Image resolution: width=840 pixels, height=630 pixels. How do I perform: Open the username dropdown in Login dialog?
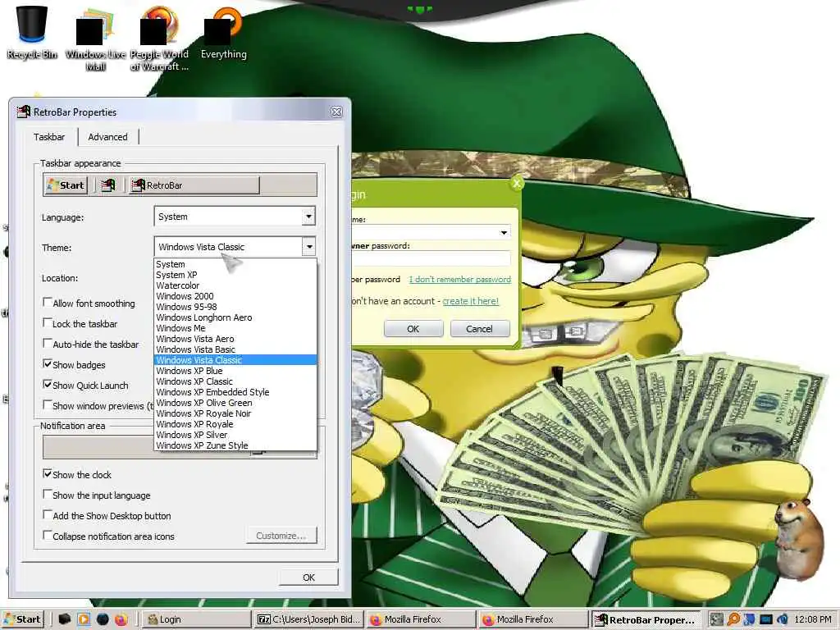click(504, 232)
